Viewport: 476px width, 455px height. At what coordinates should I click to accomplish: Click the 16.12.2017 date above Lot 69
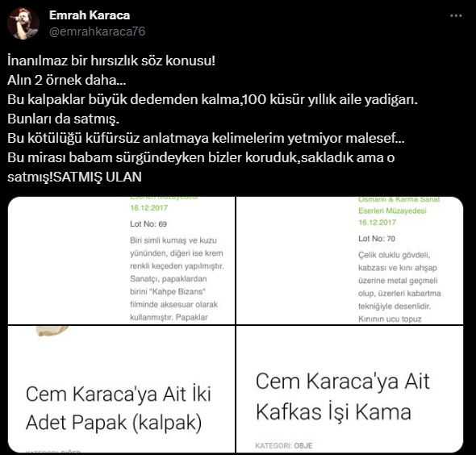coord(148,208)
